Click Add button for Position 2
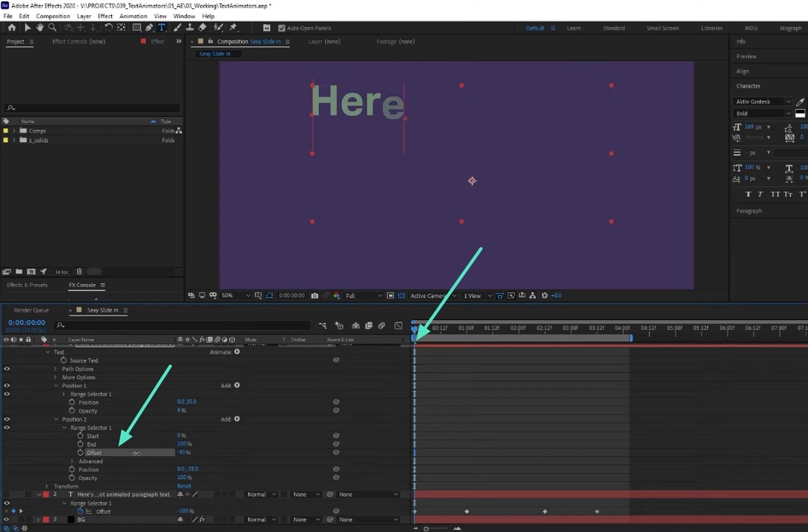 tap(237, 419)
